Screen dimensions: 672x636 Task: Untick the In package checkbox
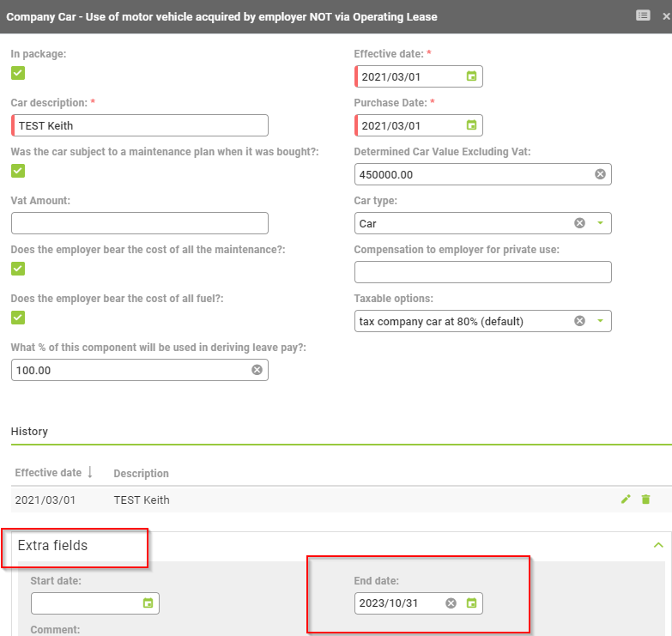pos(18,73)
